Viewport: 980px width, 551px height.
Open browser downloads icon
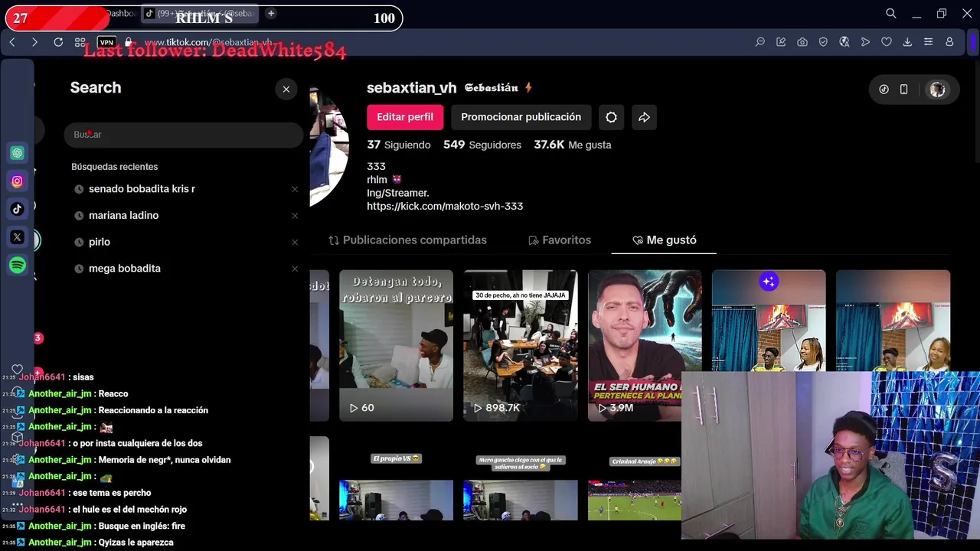pos(907,42)
